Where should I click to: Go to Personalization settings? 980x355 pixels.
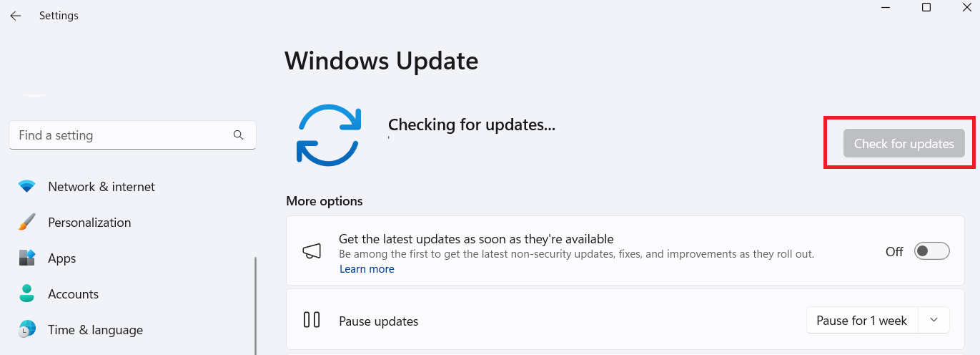89,223
